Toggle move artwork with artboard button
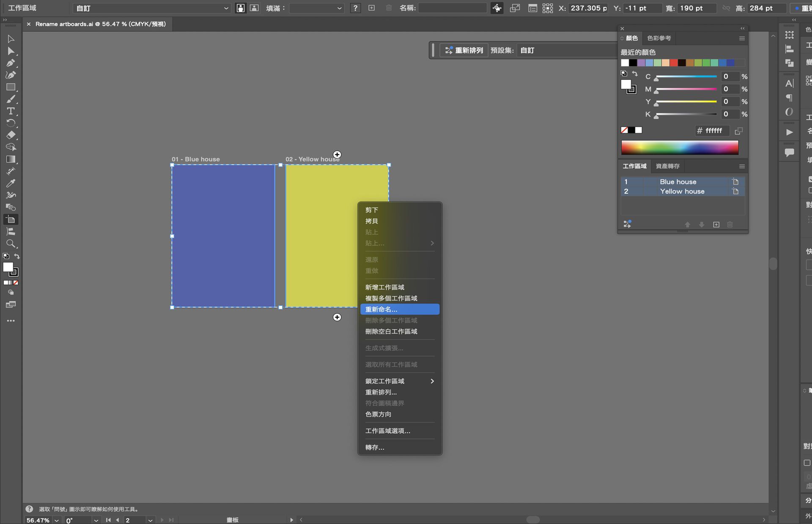812x524 pixels. tap(497, 8)
